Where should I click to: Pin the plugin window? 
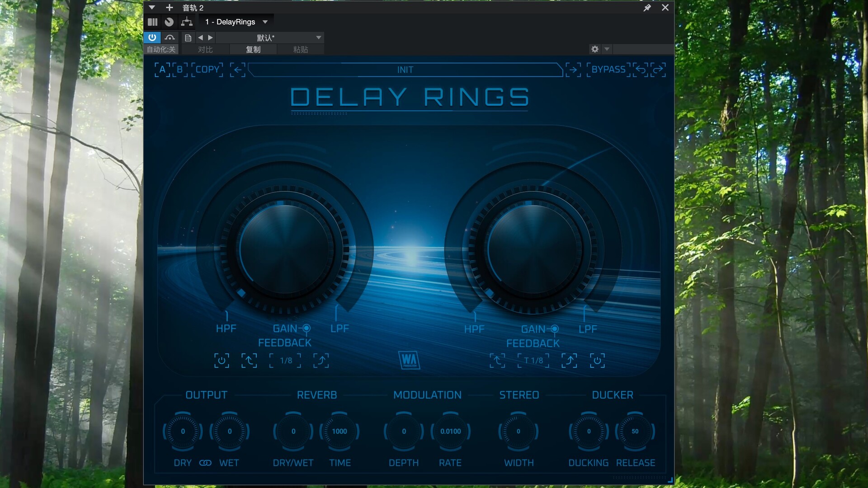[x=647, y=8]
